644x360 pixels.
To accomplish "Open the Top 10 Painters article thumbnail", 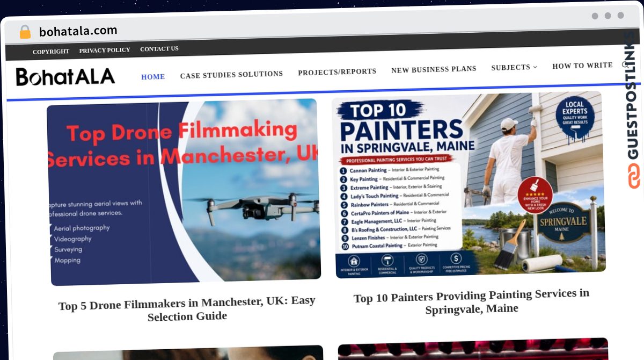I will point(469,184).
